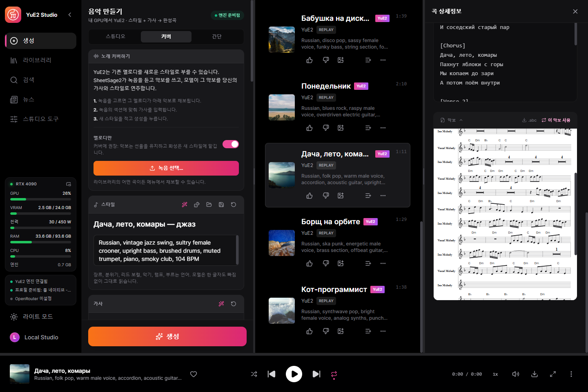Viewport: 588px width, 392px height.
Task: Switch to 라이트 모드
Action: pos(40,317)
